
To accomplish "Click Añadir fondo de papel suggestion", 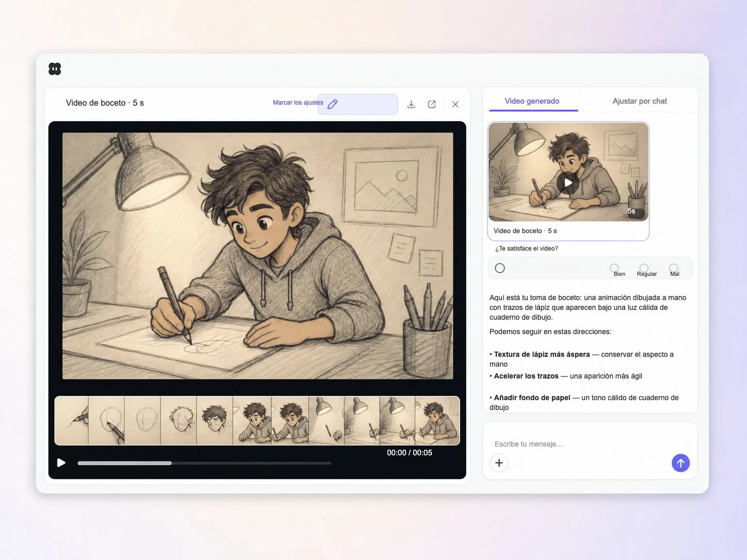I will (x=532, y=398).
